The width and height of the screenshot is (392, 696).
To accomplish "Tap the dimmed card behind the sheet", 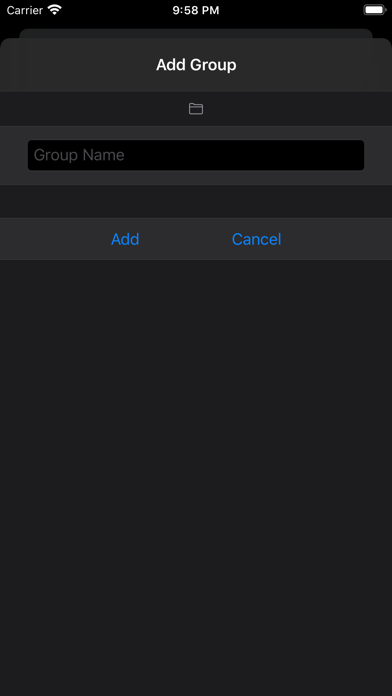I will (196, 33).
